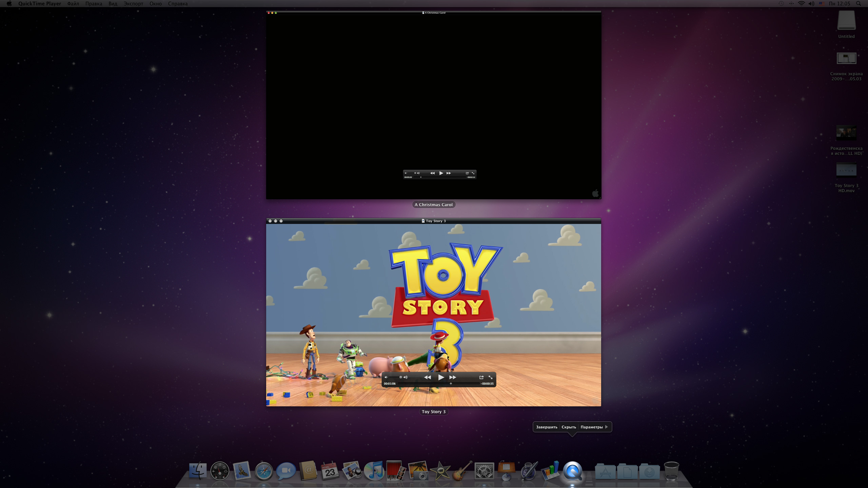Click max volume icon in Toy Story 3 controls
This screenshot has height=488, width=868.
[x=406, y=377]
